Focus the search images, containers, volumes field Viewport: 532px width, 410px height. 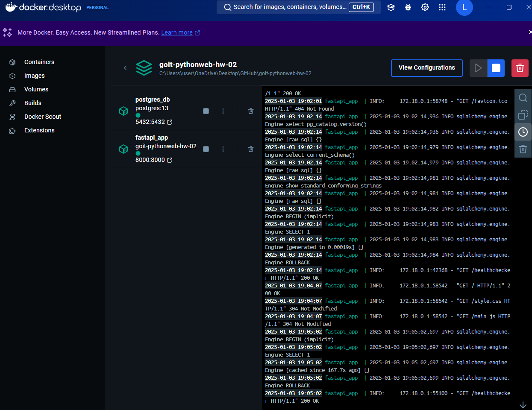299,7
